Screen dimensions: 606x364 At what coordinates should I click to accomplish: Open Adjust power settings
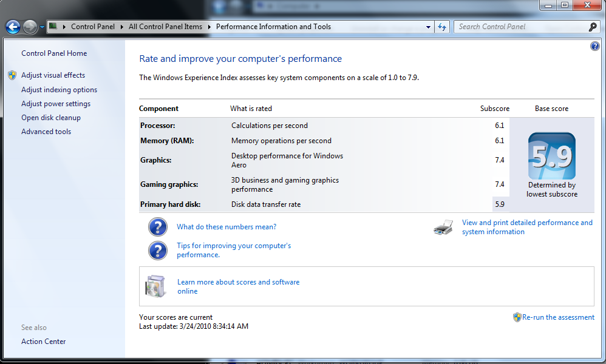56,104
